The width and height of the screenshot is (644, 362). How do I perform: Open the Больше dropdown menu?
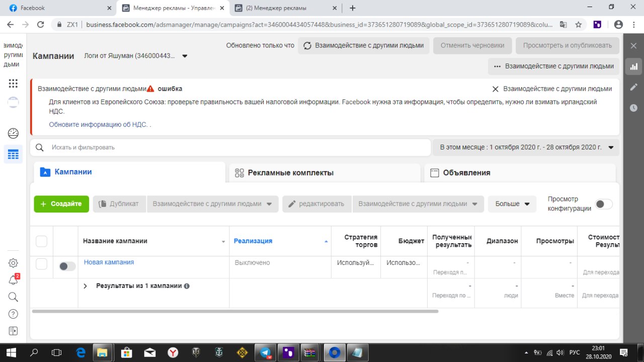click(x=512, y=204)
